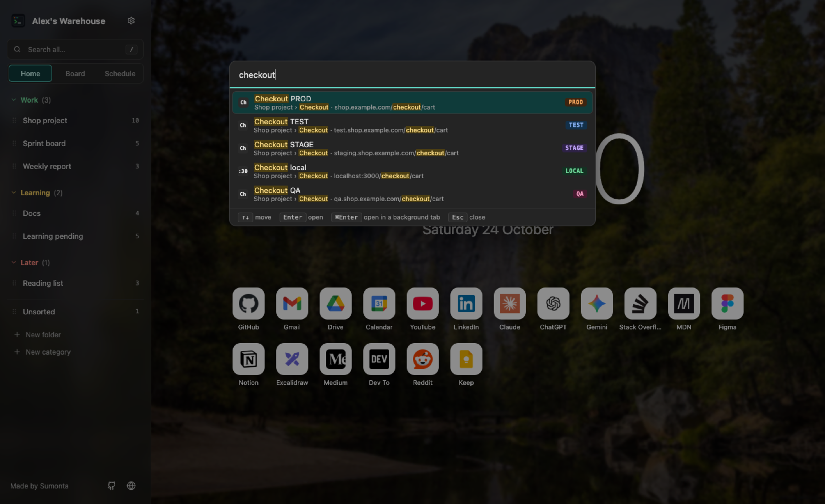This screenshot has height=504, width=825.
Task: Open the Keep shortcut icon
Action: click(x=466, y=359)
